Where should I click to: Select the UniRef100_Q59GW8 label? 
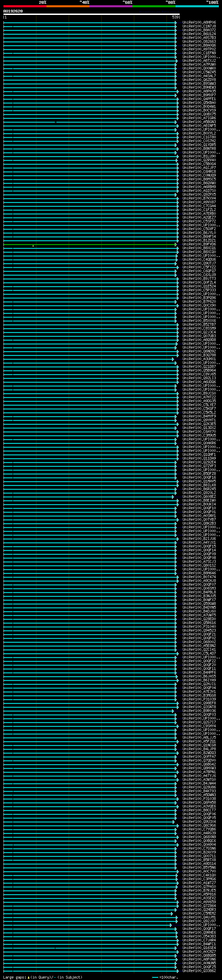click(199, 604)
